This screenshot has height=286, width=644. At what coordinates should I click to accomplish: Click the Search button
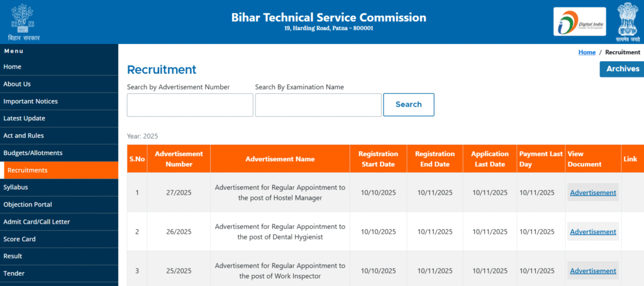click(x=408, y=105)
